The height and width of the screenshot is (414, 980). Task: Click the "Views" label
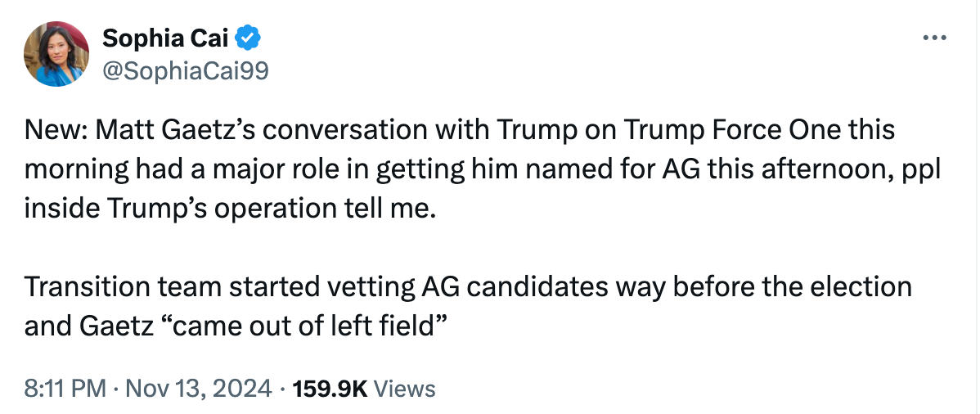point(404,389)
